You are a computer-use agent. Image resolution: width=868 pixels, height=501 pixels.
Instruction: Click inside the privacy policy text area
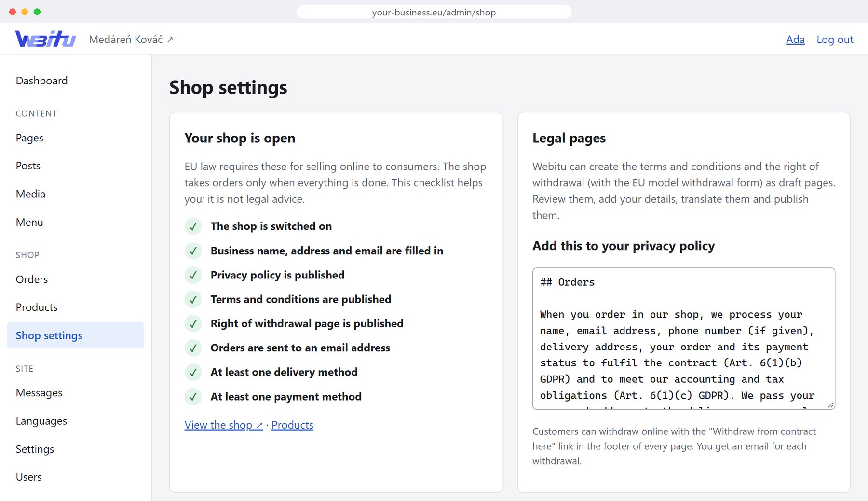click(683, 339)
